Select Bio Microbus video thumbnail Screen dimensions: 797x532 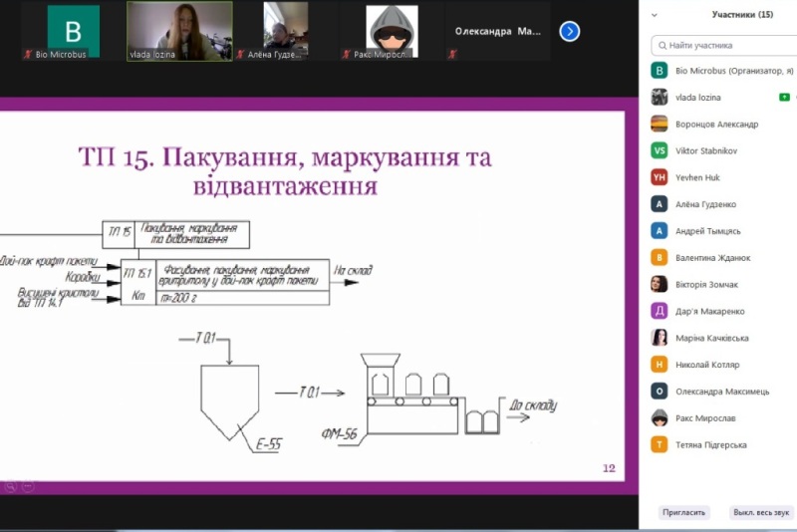[x=73, y=32]
